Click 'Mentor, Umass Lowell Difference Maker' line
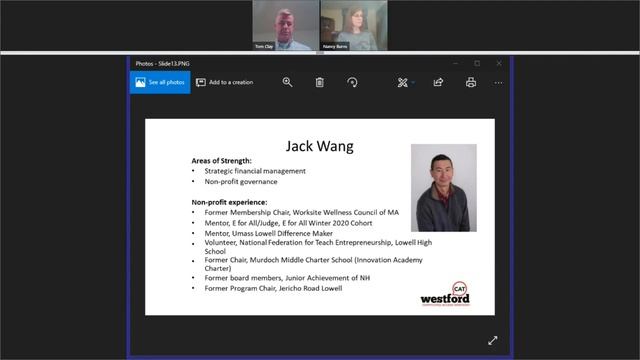 [269, 233]
